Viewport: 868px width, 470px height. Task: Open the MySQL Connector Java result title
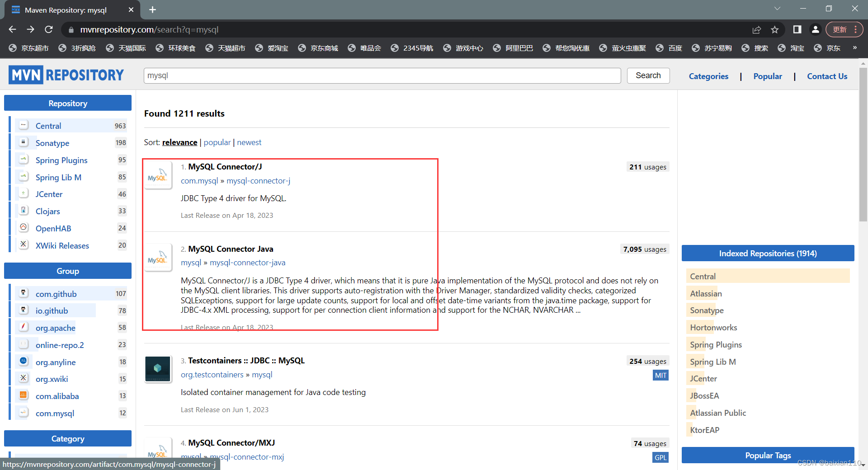pyautogui.click(x=231, y=249)
